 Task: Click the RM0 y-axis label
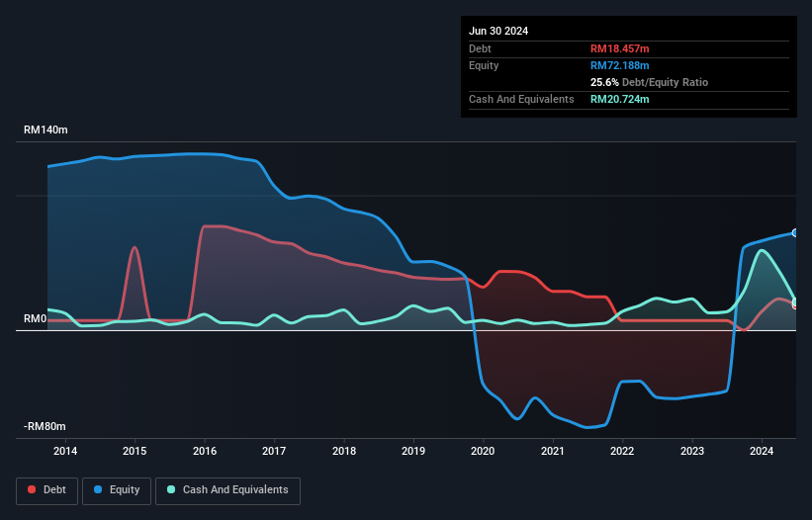[36, 318]
